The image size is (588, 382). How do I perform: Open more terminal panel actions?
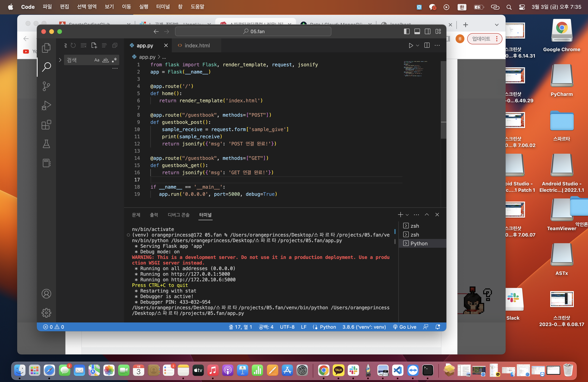pyautogui.click(x=416, y=215)
